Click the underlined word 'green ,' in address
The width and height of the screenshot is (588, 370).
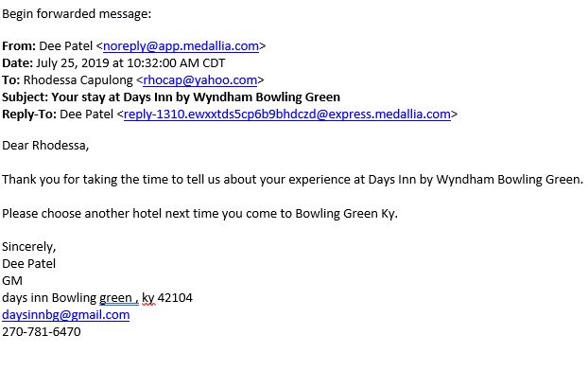click(119, 298)
